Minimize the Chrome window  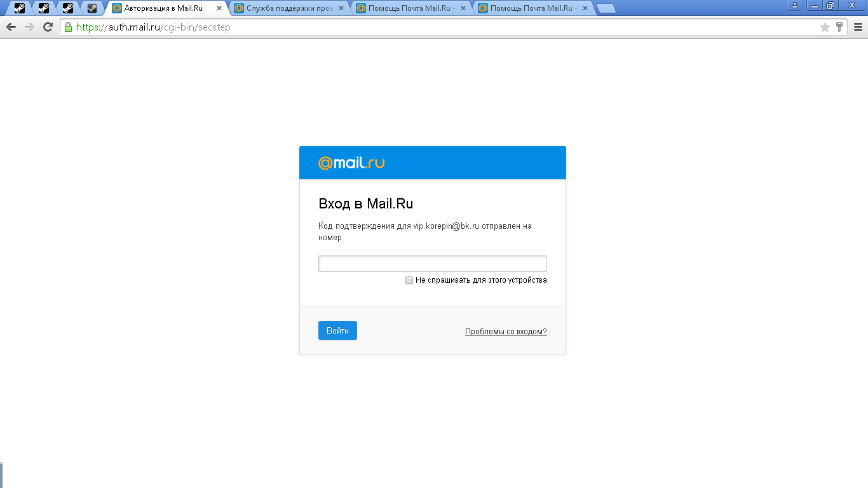click(815, 5)
